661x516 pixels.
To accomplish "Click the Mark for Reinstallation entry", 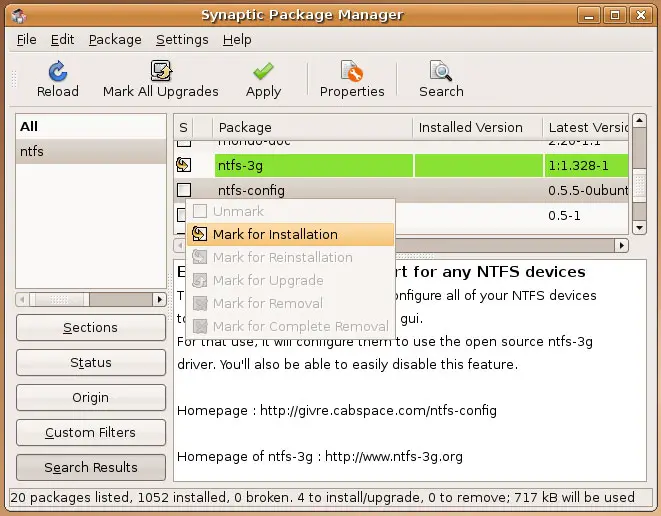I will point(290,257).
